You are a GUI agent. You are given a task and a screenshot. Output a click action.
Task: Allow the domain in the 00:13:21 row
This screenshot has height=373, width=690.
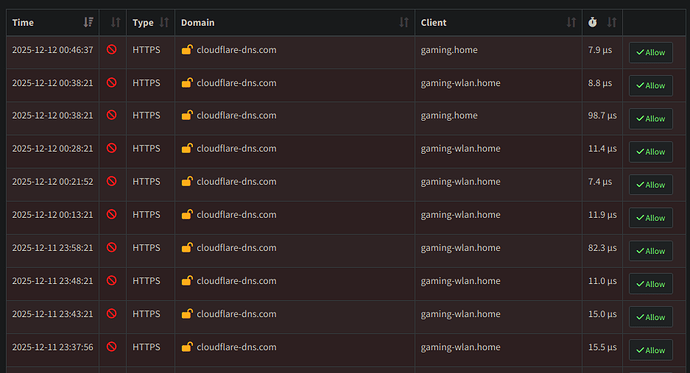click(x=651, y=218)
